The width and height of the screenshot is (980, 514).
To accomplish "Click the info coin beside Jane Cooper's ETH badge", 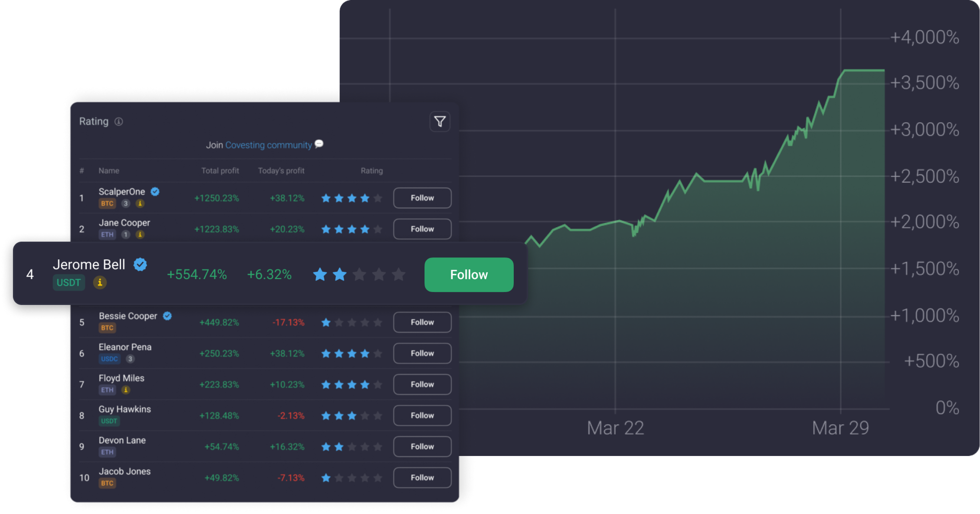I will [140, 234].
